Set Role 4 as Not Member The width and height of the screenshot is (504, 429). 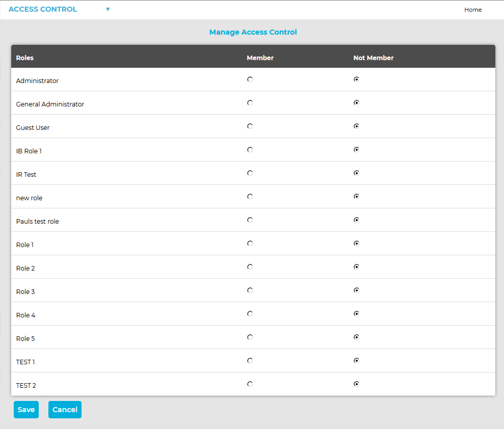356,314
